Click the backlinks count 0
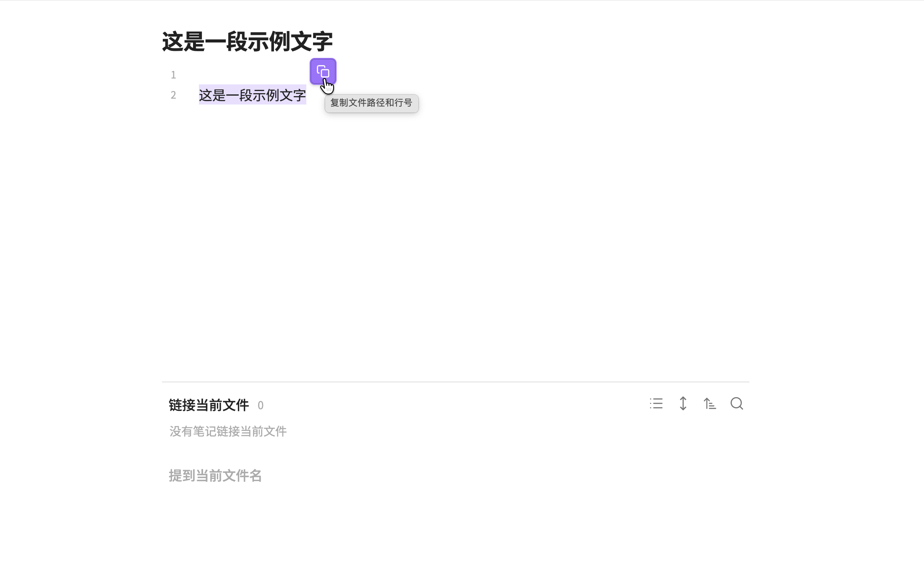 pyautogui.click(x=261, y=405)
